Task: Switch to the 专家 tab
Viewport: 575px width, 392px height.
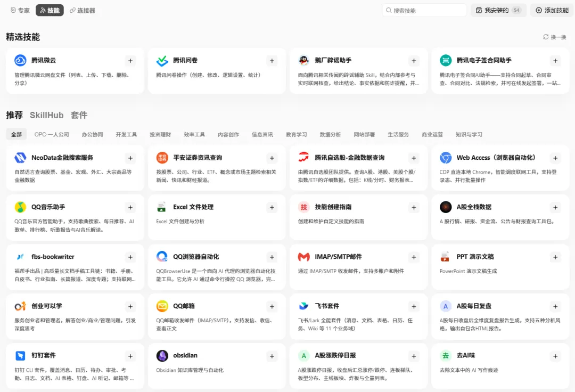Action: 20,10
